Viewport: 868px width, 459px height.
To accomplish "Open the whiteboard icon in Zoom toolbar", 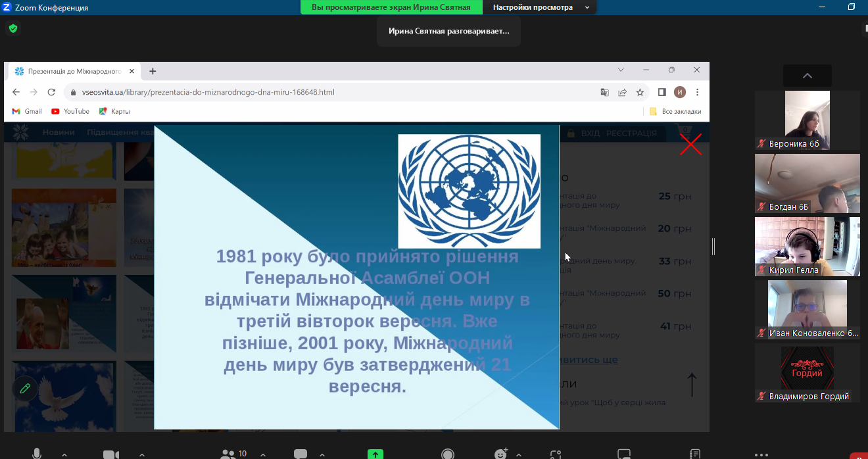I will click(624, 454).
